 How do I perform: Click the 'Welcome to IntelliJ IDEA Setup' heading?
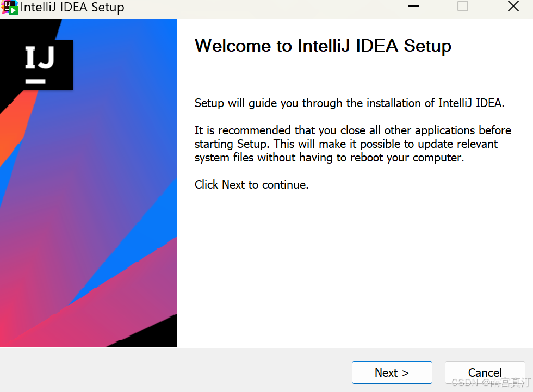[x=323, y=46]
